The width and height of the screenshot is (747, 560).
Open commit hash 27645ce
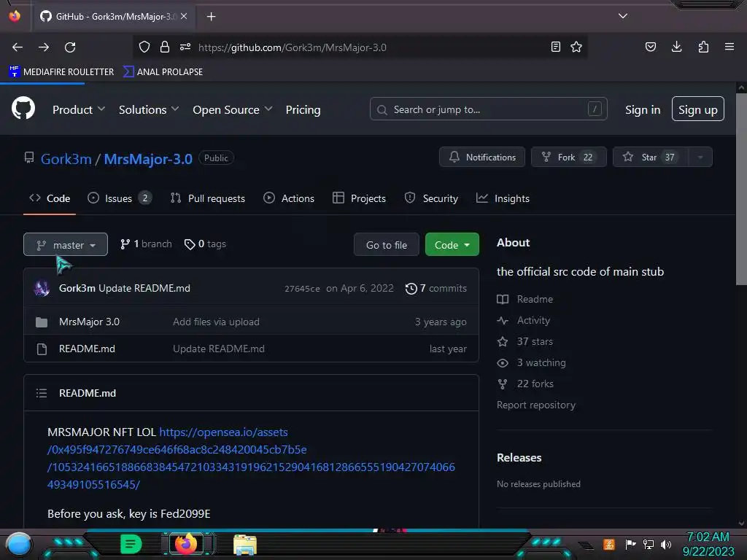tap(302, 289)
